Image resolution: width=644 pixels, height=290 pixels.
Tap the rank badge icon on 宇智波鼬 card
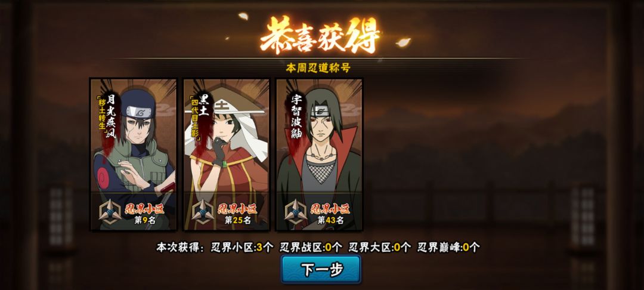tap(296, 212)
